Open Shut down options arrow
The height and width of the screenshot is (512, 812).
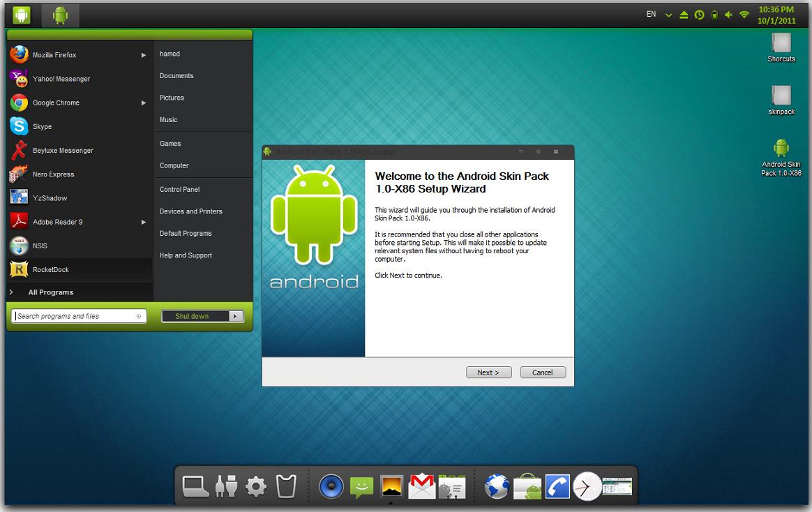[x=236, y=316]
